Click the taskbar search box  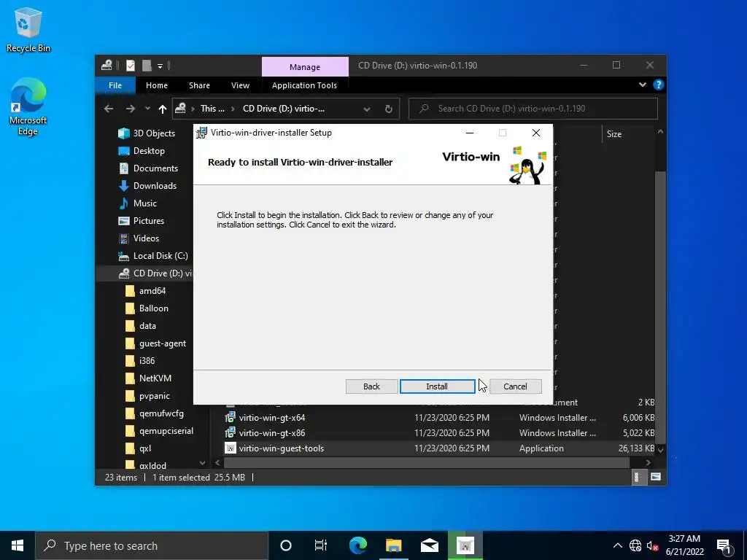click(x=152, y=545)
